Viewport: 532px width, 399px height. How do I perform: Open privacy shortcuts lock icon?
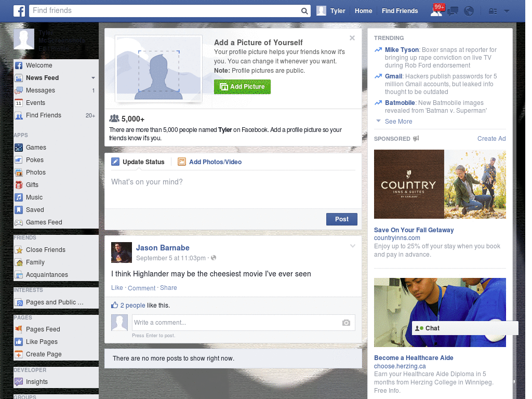coord(493,11)
